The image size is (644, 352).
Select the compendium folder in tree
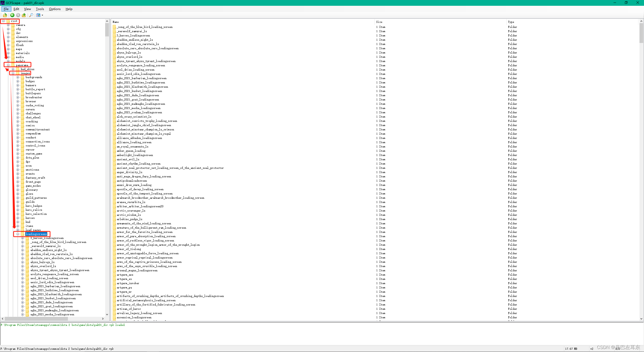coord(33,134)
